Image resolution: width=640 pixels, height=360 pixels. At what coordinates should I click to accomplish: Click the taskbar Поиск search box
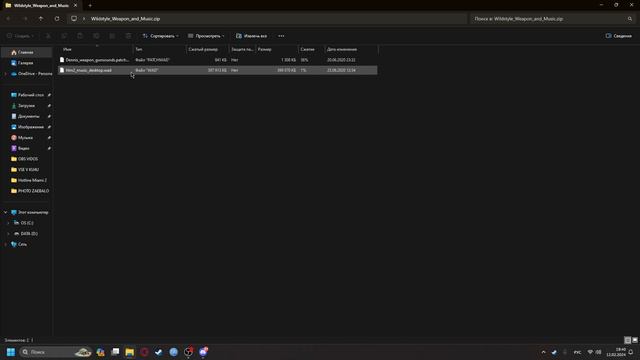pyautogui.click(x=55, y=352)
